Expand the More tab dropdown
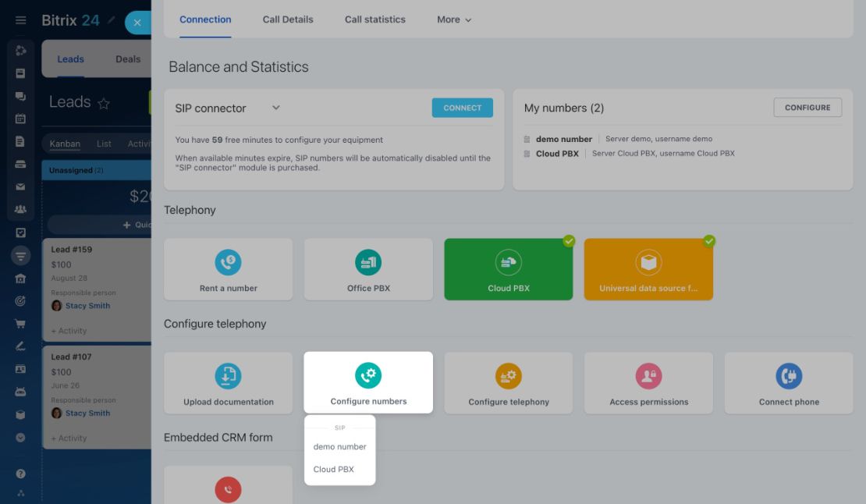The height and width of the screenshot is (504, 866). tap(454, 20)
